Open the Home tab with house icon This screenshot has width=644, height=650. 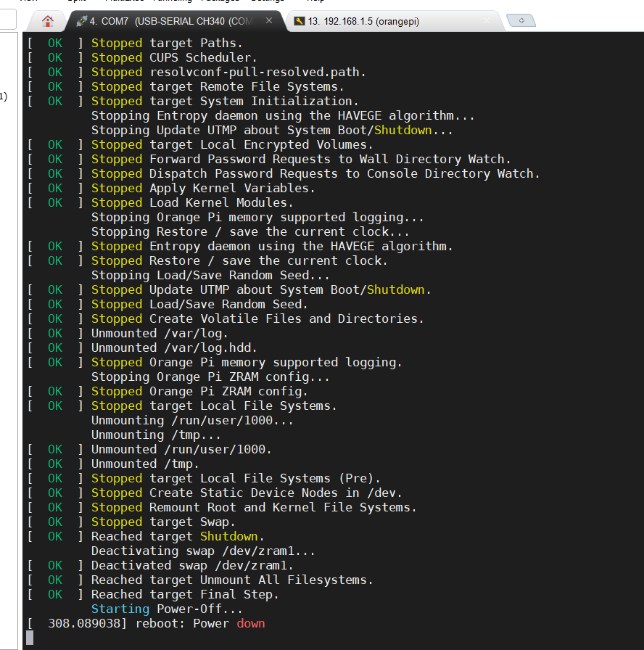tap(48, 21)
